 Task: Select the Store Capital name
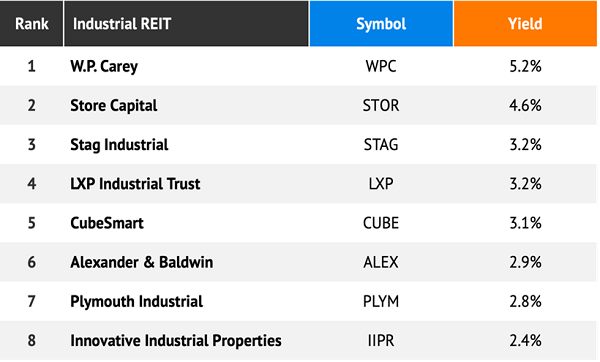pos(114,106)
